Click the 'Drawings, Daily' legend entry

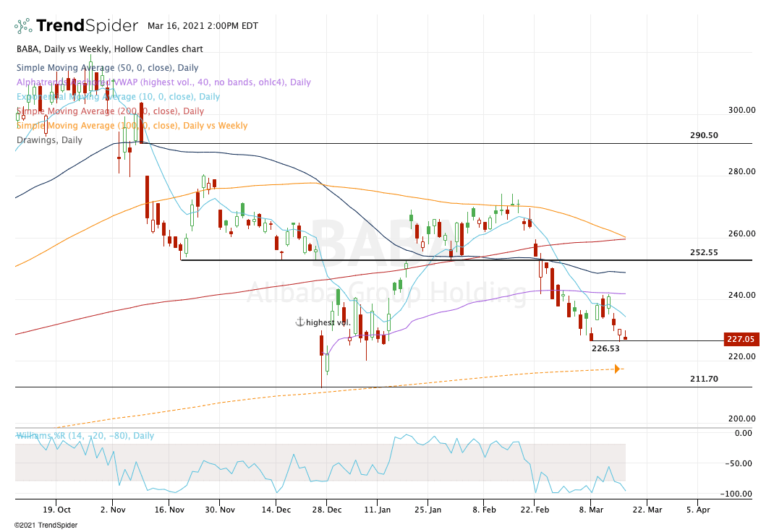point(49,140)
